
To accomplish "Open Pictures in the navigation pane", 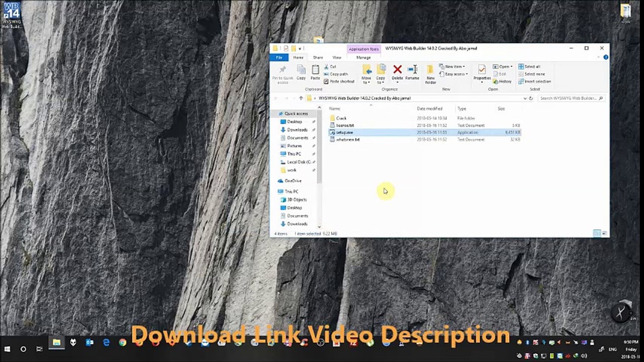I will pyautogui.click(x=294, y=146).
